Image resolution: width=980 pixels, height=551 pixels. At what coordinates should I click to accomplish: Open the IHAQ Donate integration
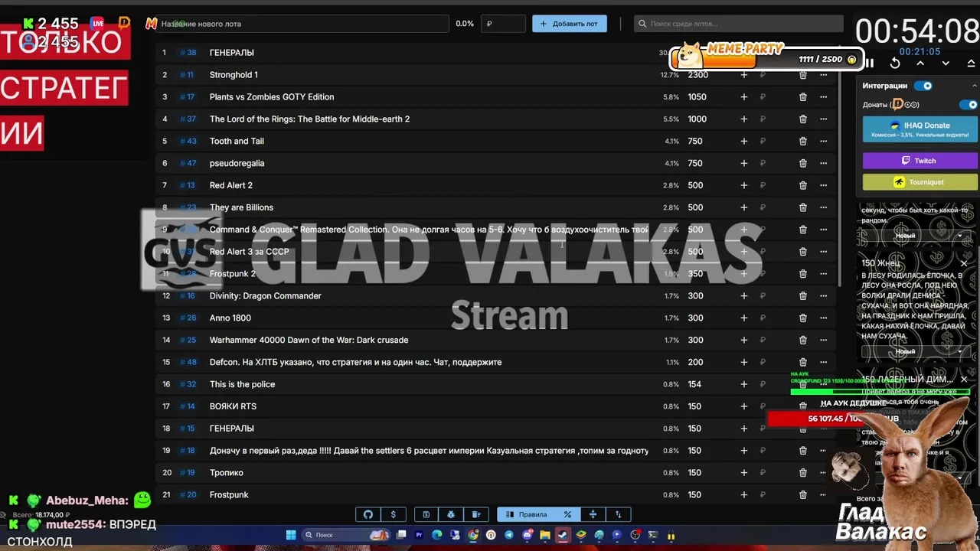click(x=920, y=129)
